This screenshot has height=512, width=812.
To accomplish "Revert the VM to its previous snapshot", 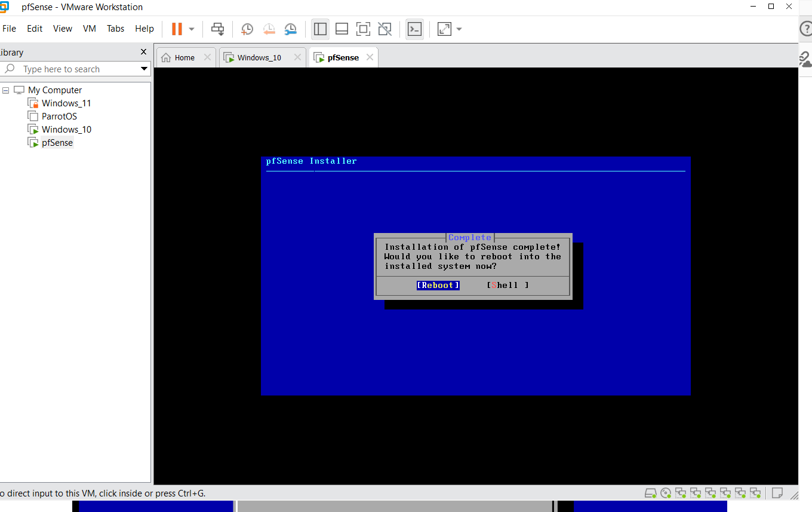I will pos(269,29).
